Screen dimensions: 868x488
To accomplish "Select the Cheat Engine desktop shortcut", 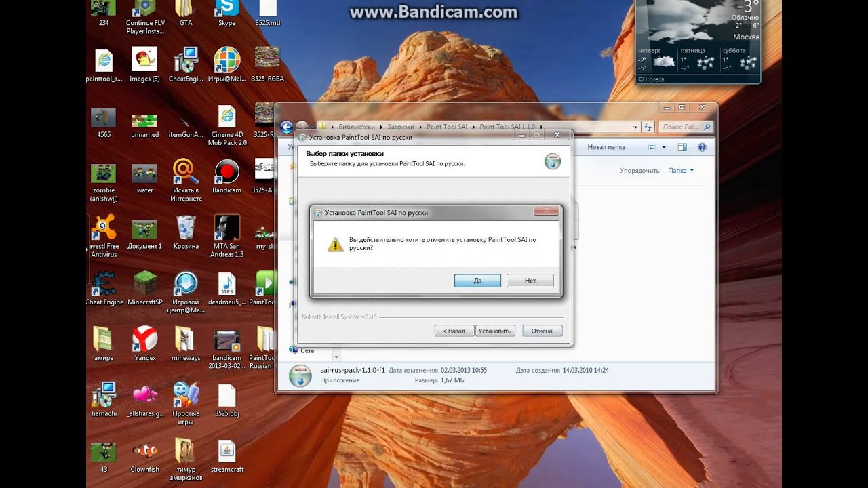I will (104, 288).
